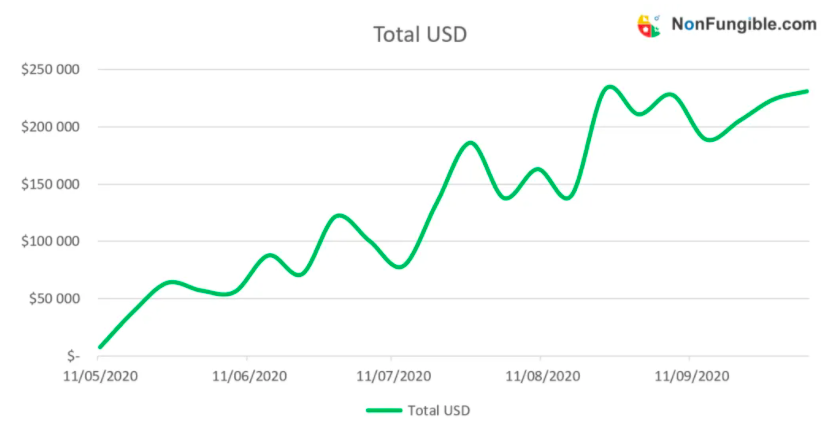Click the Total USD legend label
The width and height of the screenshot is (832, 433).
coord(438,410)
